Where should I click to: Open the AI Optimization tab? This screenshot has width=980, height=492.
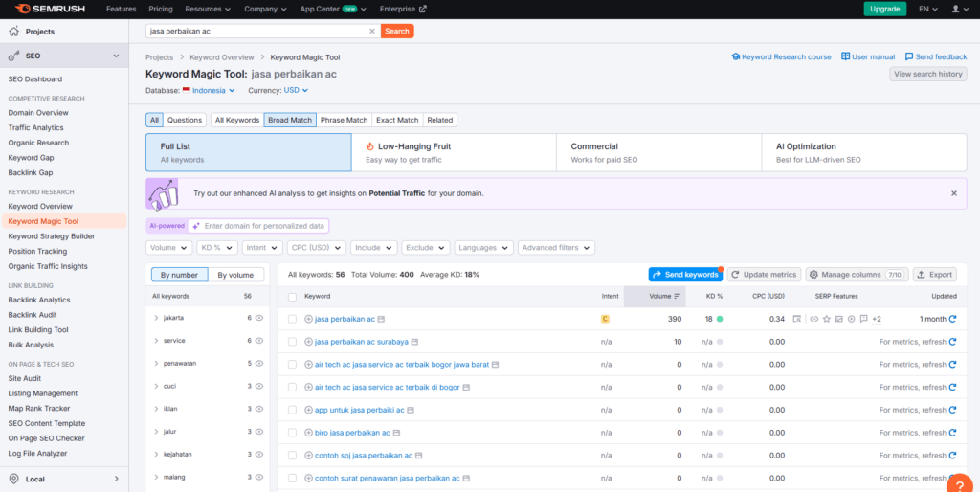[864, 152]
